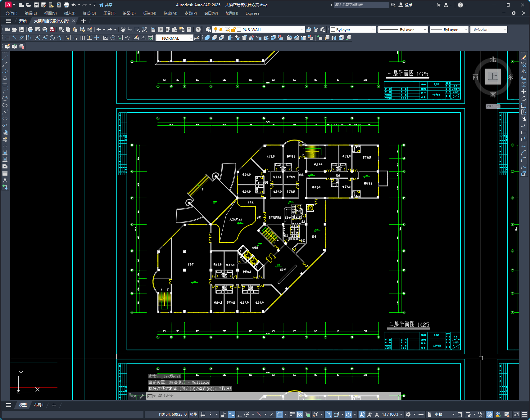The image size is (530, 420).
Task: Open the 绘图(D) menu
Action: tap(129, 13)
